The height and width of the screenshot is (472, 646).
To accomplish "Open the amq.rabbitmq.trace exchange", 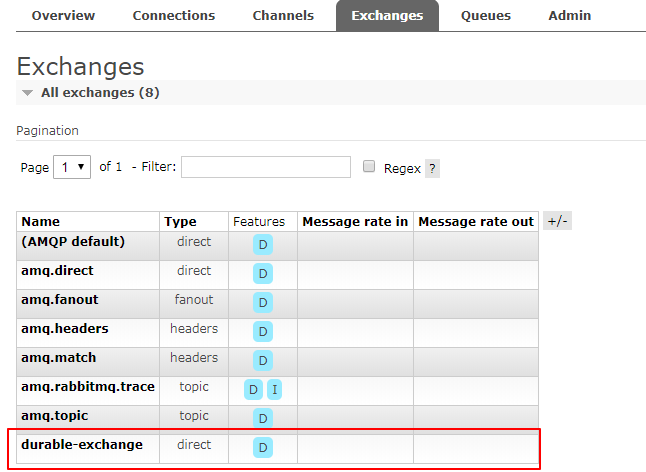I will (x=88, y=386).
